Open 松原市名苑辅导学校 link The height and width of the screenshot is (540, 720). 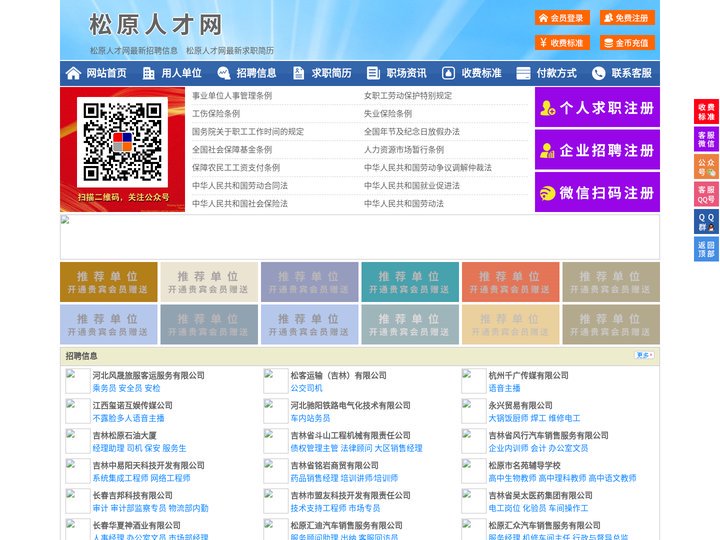click(x=524, y=465)
